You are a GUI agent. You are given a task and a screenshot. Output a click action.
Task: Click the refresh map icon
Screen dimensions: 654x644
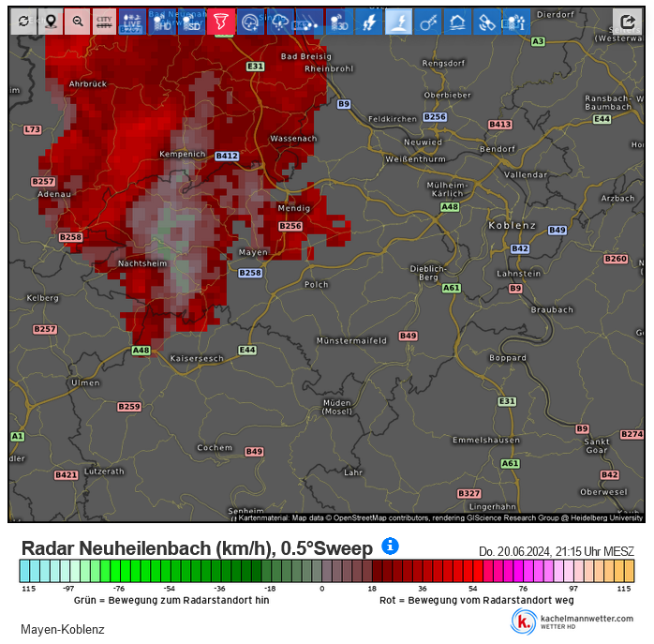[23, 22]
